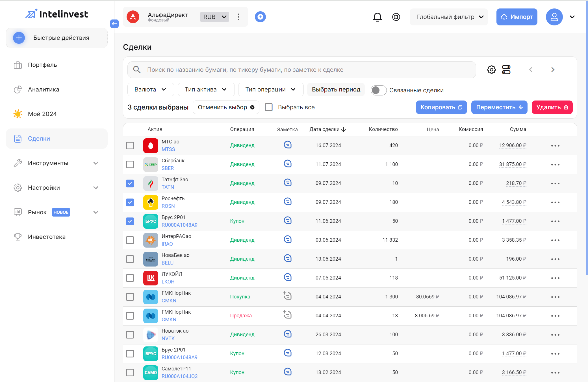Go to the previous page arrow
588x382 pixels.
click(x=531, y=70)
